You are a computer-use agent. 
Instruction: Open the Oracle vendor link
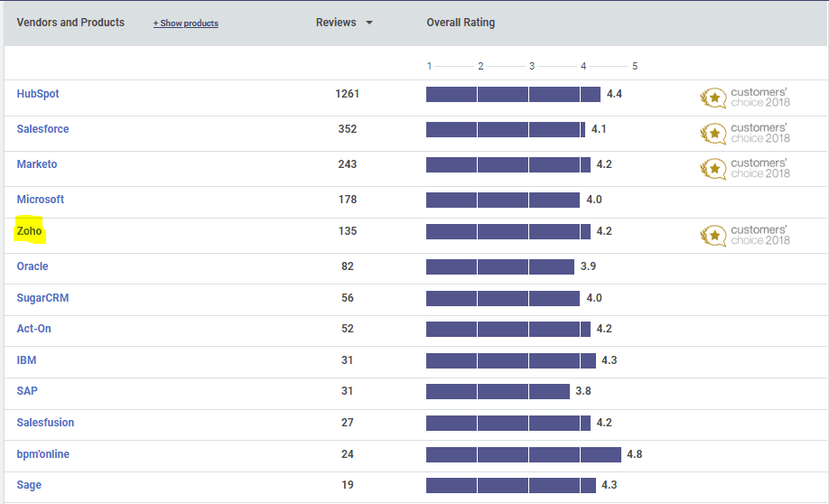[33, 266]
